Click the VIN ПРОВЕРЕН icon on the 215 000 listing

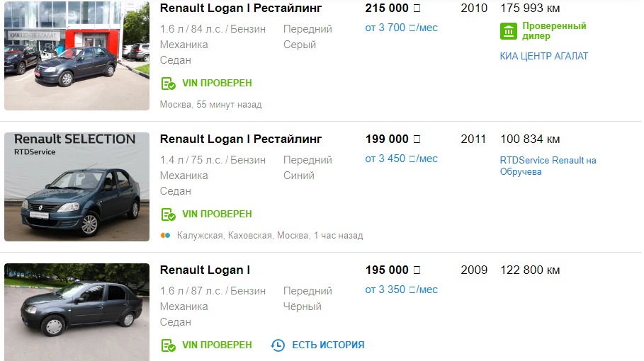click(x=169, y=84)
